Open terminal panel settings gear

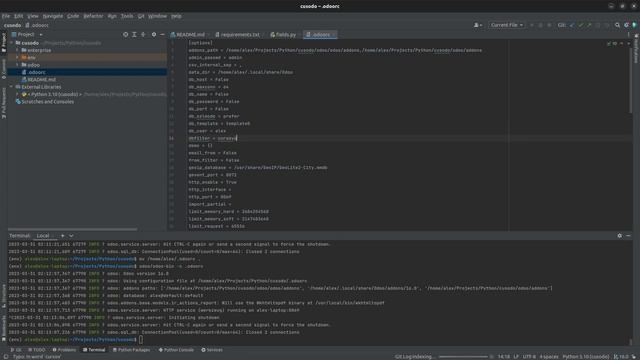point(620,236)
